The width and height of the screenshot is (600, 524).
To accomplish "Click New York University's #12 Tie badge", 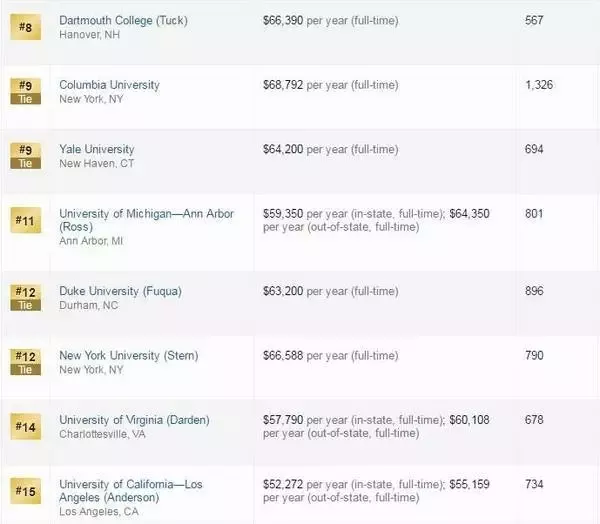I will 26,362.
